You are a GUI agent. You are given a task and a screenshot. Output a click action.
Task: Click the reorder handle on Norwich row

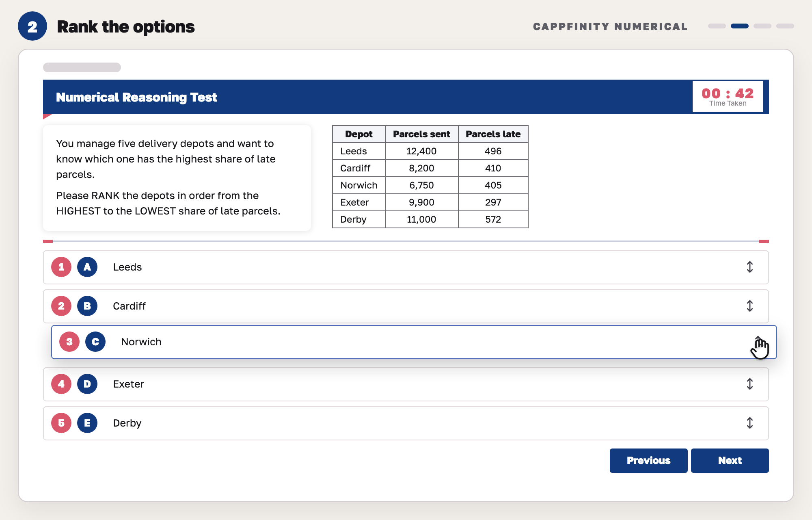(758, 342)
